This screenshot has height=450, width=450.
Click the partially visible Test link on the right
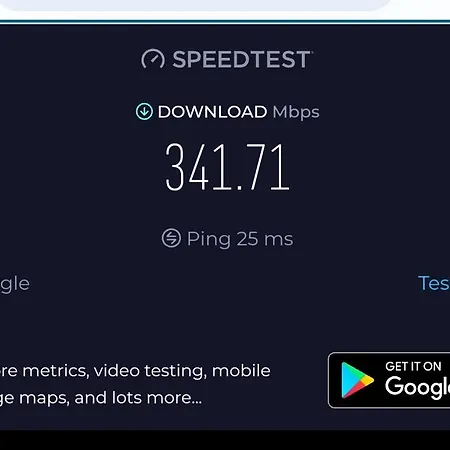click(434, 283)
